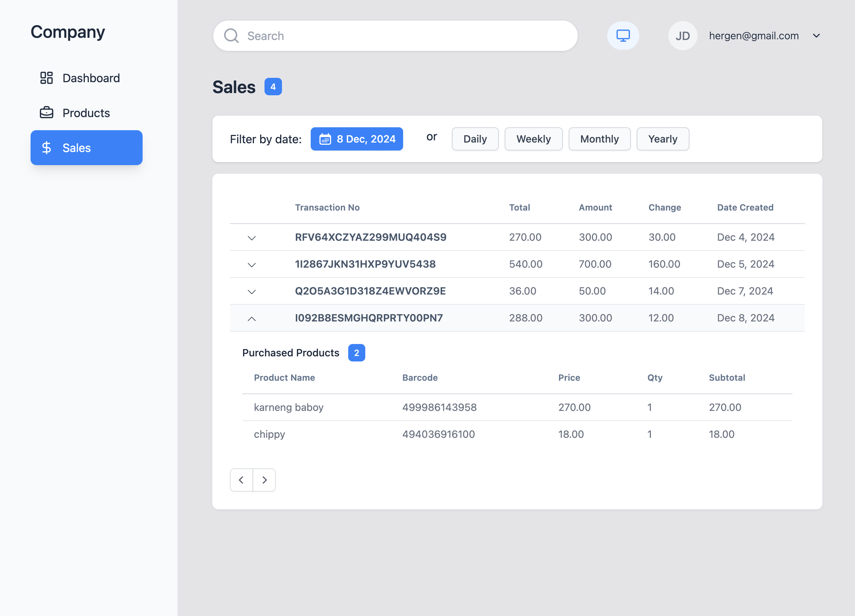The image size is (855, 616).
Task: Open the account dropdown chevron beside the email
Action: coord(816,36)
